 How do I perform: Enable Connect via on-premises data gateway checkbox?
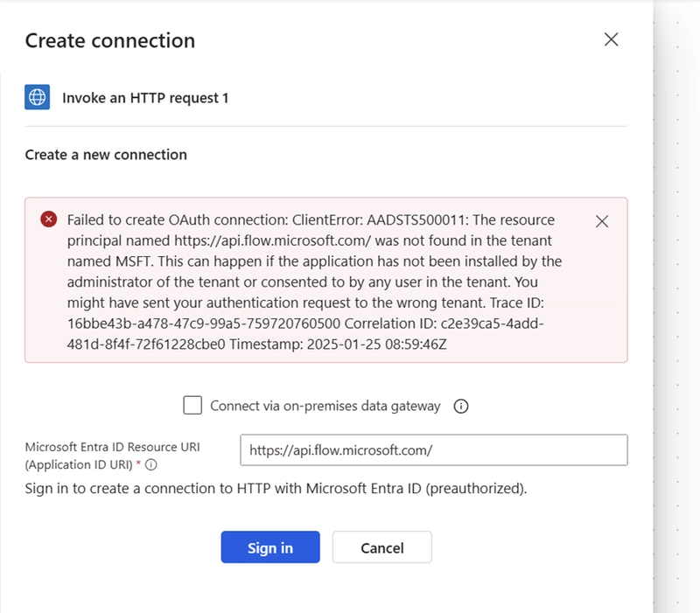[x=192, y=405]
